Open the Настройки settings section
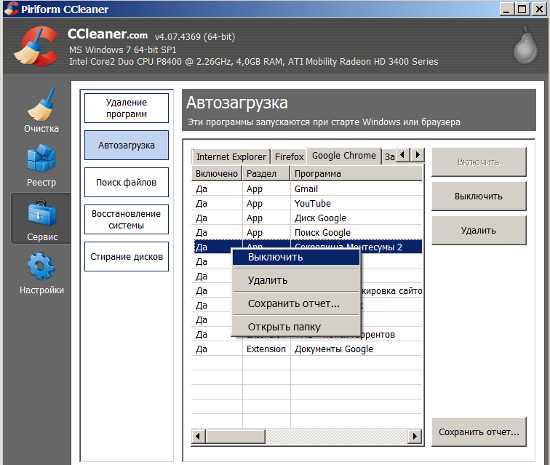This screenshot has height=465, width=550. (41, 273)
